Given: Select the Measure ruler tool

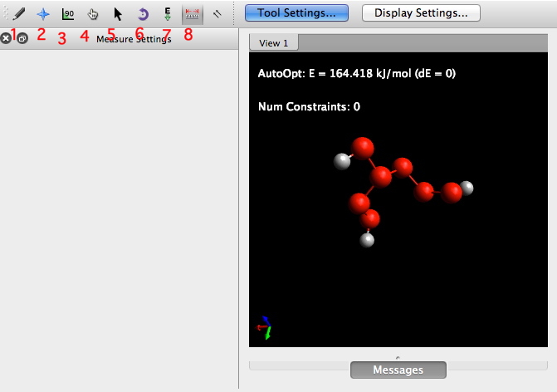Looking at the screenshot, I should [193, 14].
